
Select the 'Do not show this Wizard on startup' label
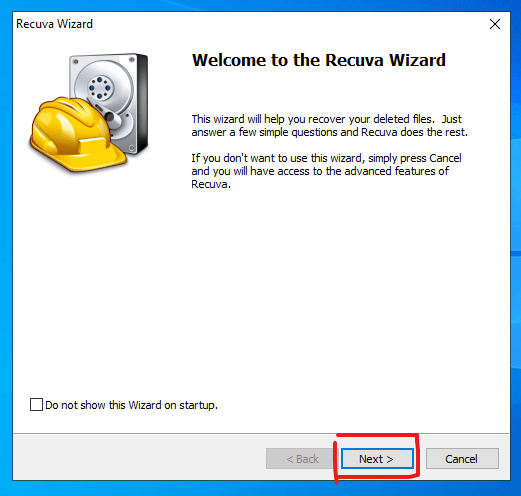point(131,405)
